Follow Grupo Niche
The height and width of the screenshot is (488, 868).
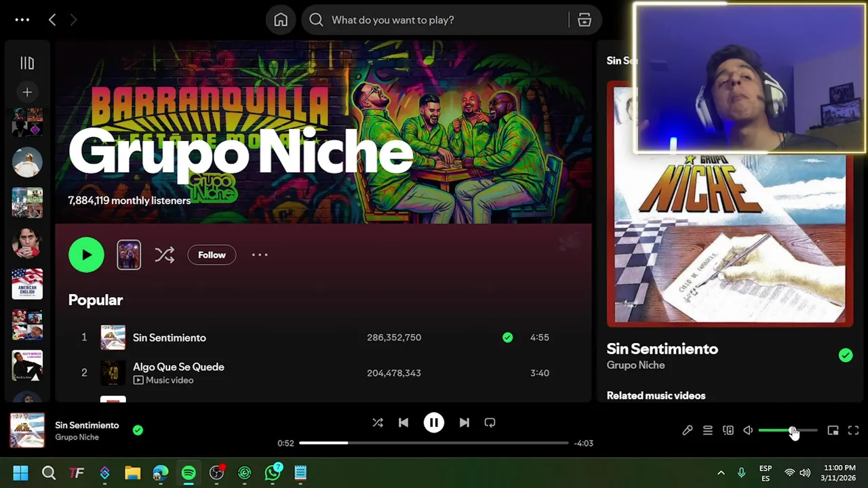coord(212,255)
